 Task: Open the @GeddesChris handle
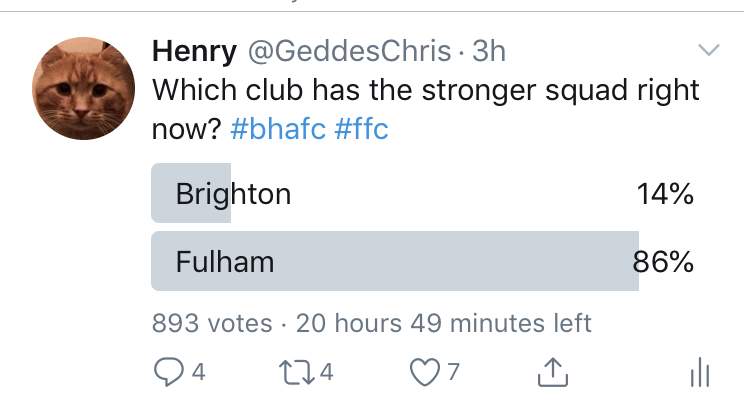(x=349, y=51)
